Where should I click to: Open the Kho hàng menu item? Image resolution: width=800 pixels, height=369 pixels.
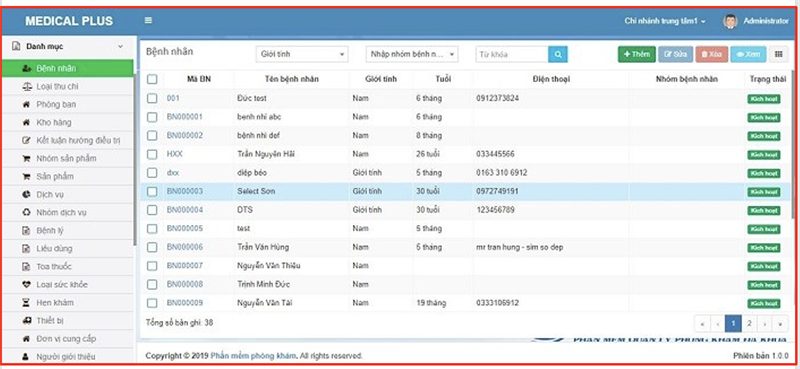click(67, 122)
